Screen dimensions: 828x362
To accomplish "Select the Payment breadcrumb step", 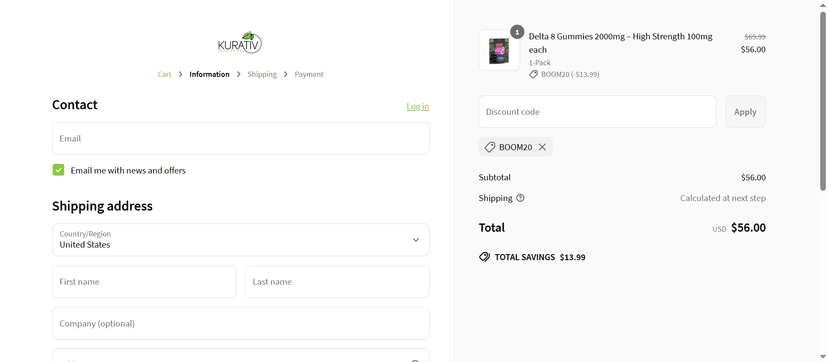I will pos(309,74).
